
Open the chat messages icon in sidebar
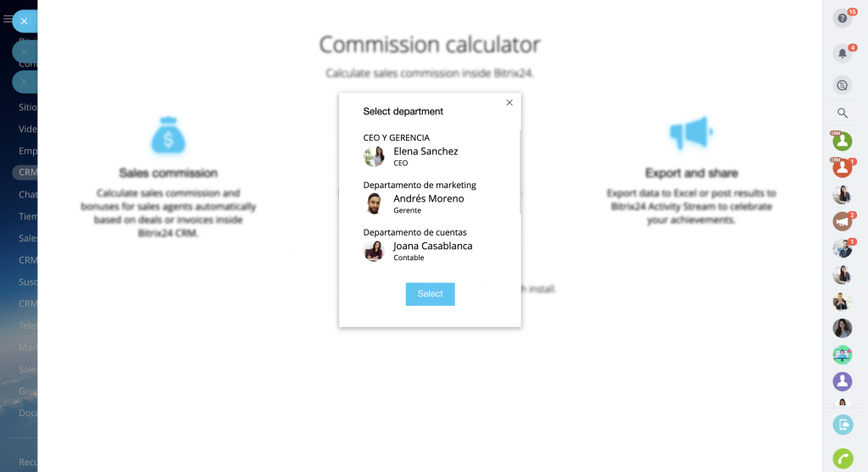coord(842,85)
